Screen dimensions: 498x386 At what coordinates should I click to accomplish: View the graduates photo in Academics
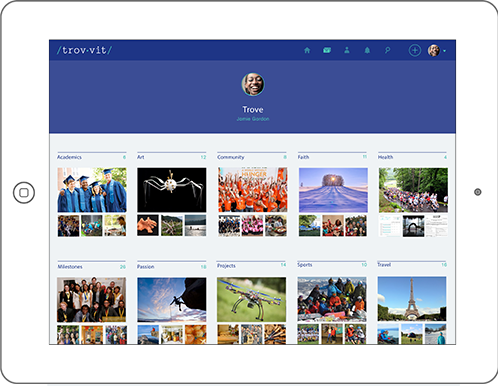pos(92,190)
